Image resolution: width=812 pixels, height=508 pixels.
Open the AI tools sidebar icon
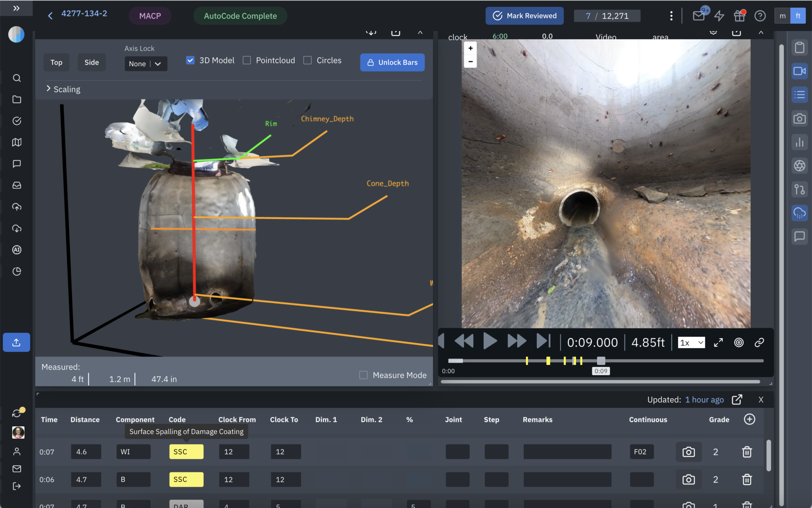(17, 250)
